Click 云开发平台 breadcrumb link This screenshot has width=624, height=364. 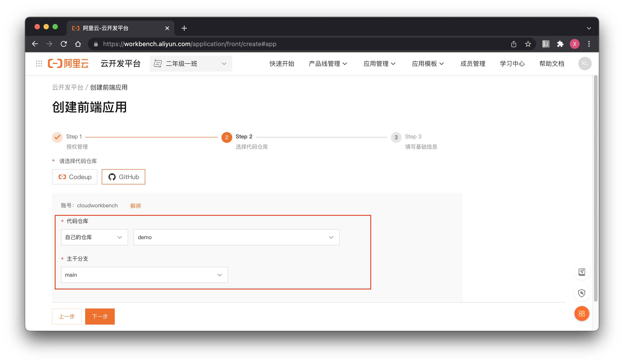pos(67,87)
